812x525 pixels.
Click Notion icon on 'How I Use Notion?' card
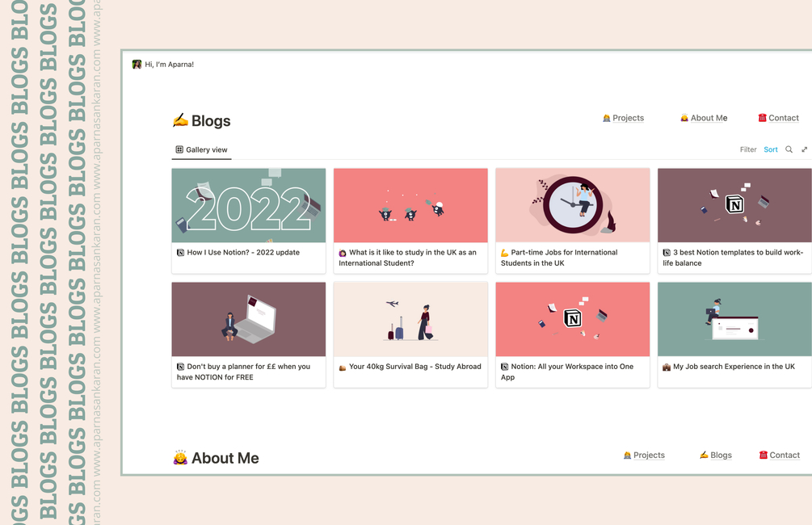(x=180, y=252)
